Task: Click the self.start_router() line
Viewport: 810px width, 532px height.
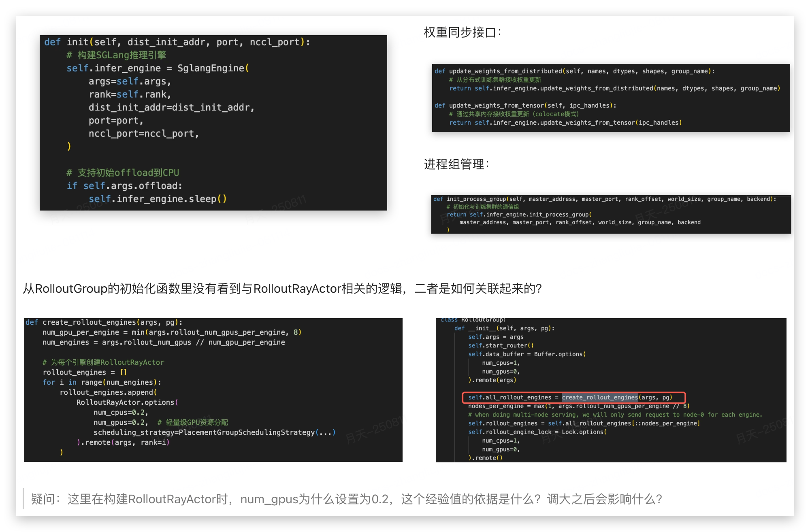Action: pyautogui.click(x=501, y=345)
